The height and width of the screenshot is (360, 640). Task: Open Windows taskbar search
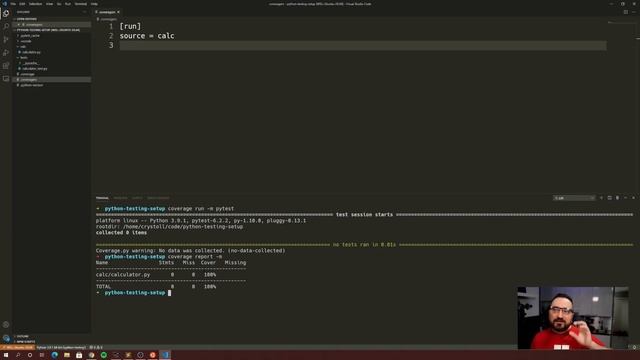(x=18, y=355)
